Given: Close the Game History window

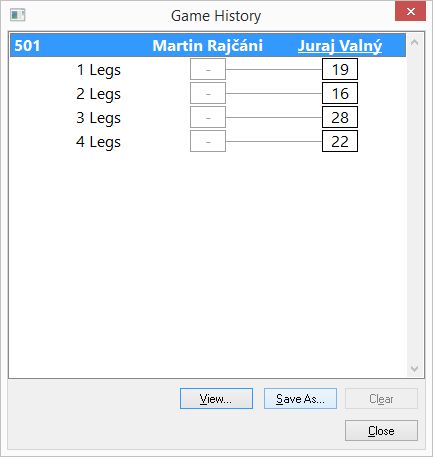Looking at the screenshot, I should click(410, 12).
